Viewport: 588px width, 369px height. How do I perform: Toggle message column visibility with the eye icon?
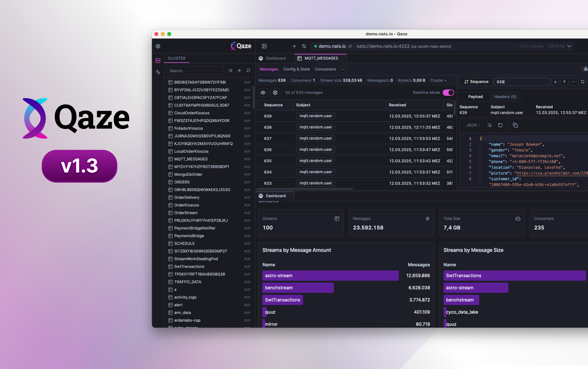tap(263, 92)
